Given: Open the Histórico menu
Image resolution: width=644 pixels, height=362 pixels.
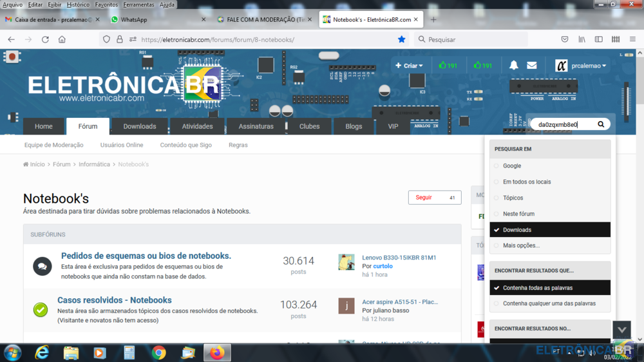Looking at the screenshot, I should pos(78,5).
